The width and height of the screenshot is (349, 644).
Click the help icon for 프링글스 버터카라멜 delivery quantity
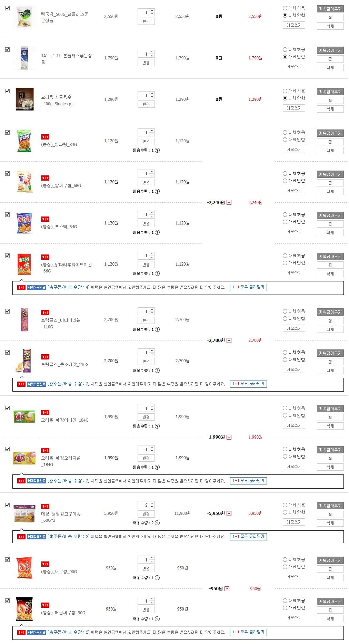click(157, 329)
